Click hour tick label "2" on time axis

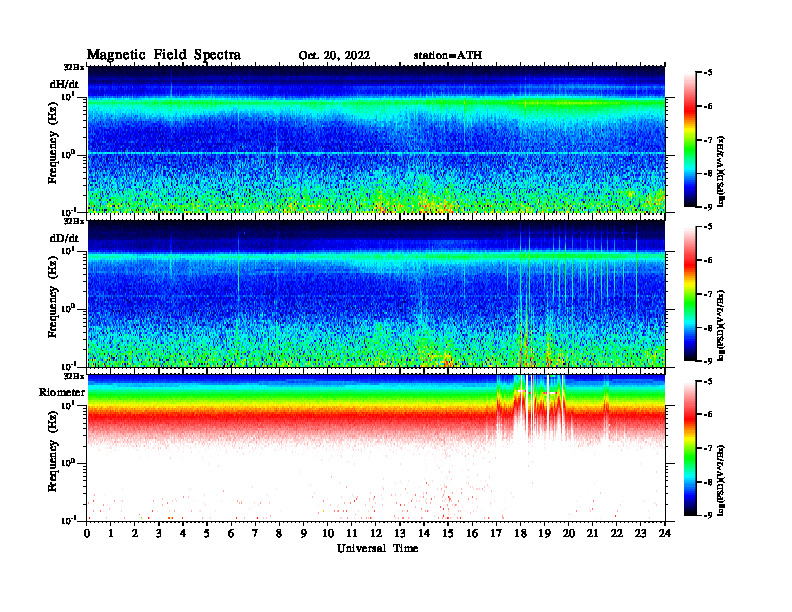point(135,534)
